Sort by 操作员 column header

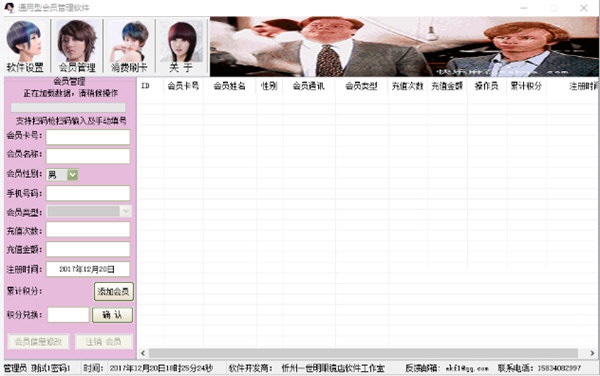(487, 86)
